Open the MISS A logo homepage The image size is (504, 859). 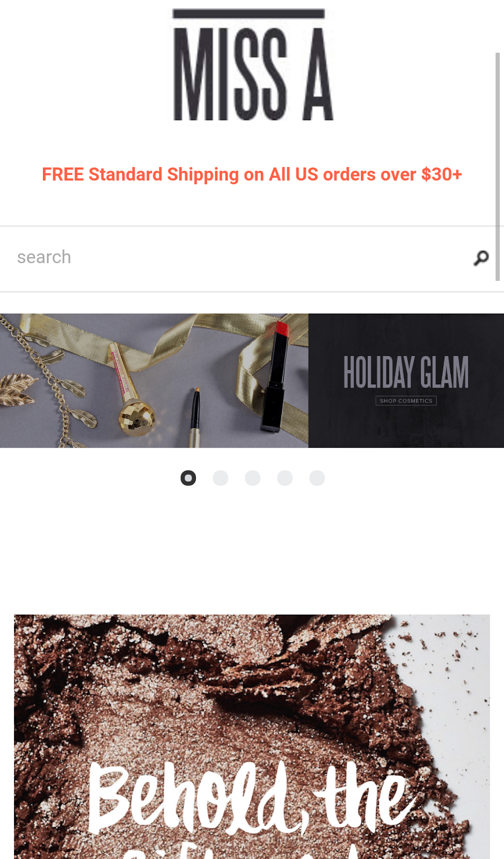[x=253, y=65]
